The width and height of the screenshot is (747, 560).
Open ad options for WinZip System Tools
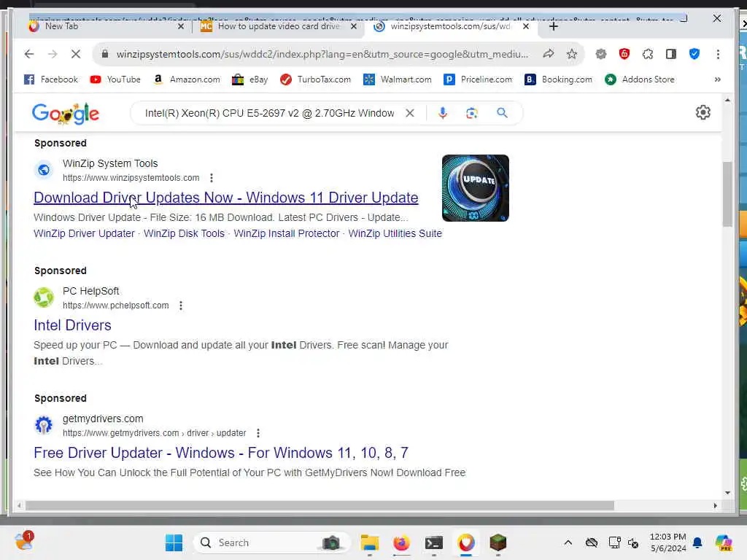[212, 178]
